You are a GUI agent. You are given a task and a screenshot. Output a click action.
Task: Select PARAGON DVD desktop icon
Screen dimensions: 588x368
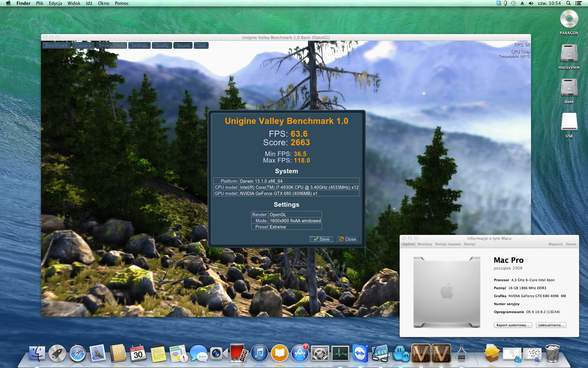tap(569, 22)
